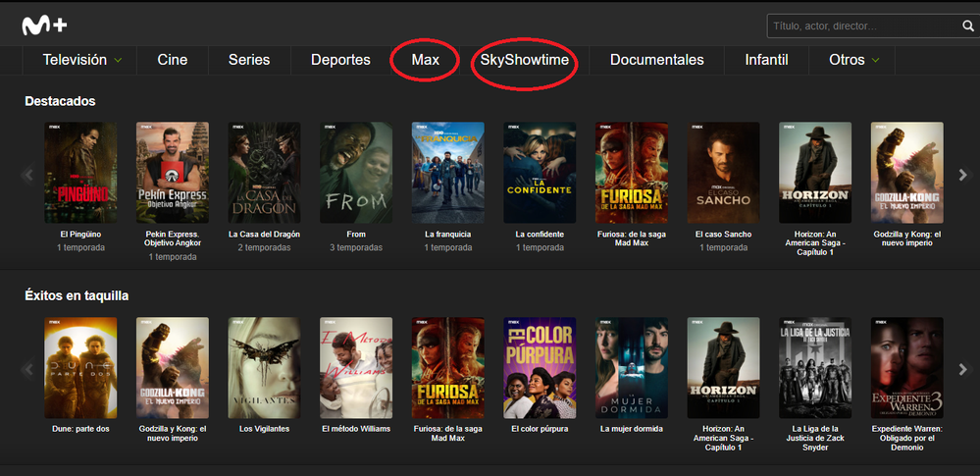Open the Deportes section

(340, 60)
